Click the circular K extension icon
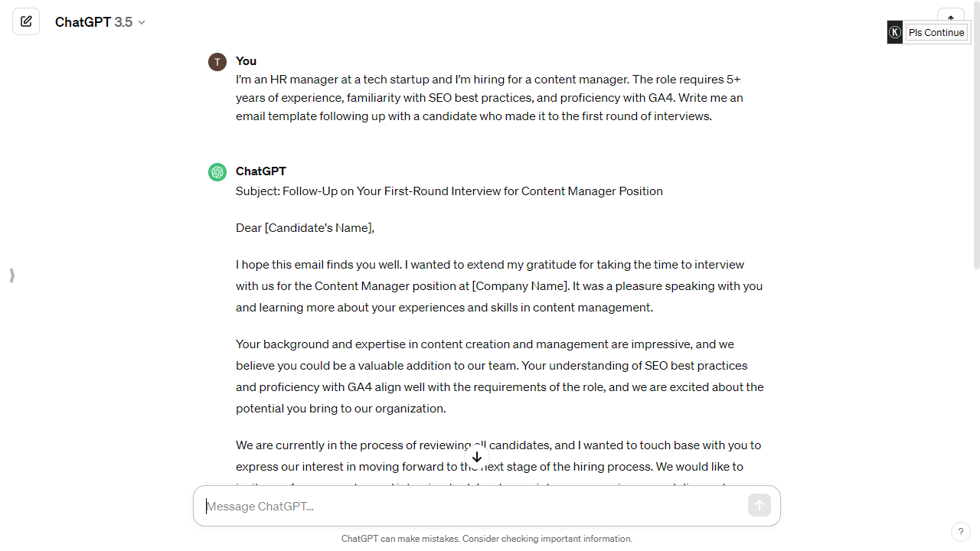The height and width of the screenshot is (551, 980). [x=894, y=32]
